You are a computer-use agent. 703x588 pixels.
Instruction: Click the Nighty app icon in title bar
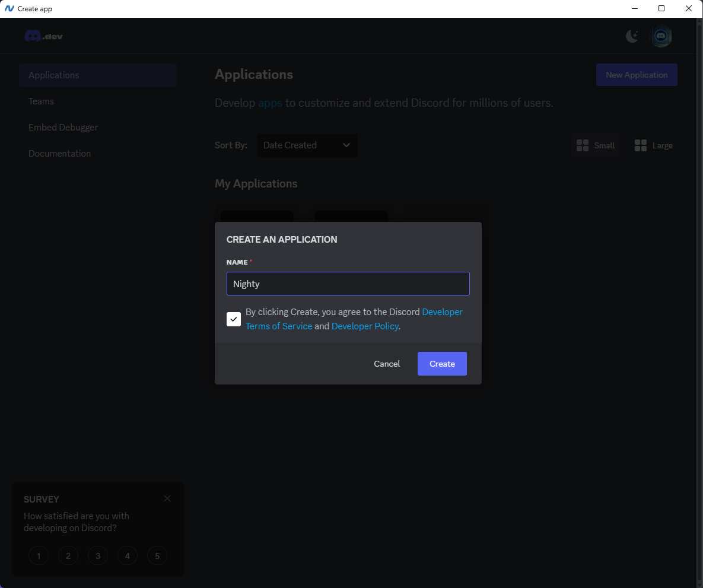(9, 9)
